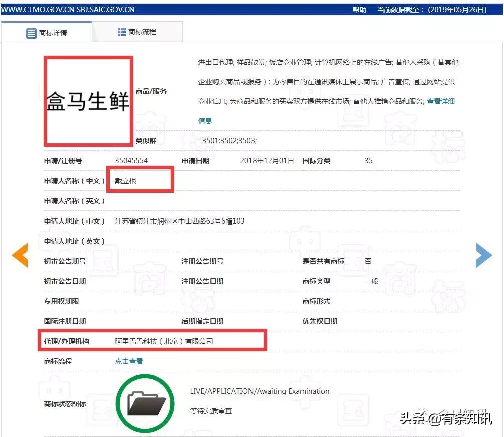Click 点击查看 next to 商标流程
The height and width of the screenshot is (437, 504).
tap(128, 361)
